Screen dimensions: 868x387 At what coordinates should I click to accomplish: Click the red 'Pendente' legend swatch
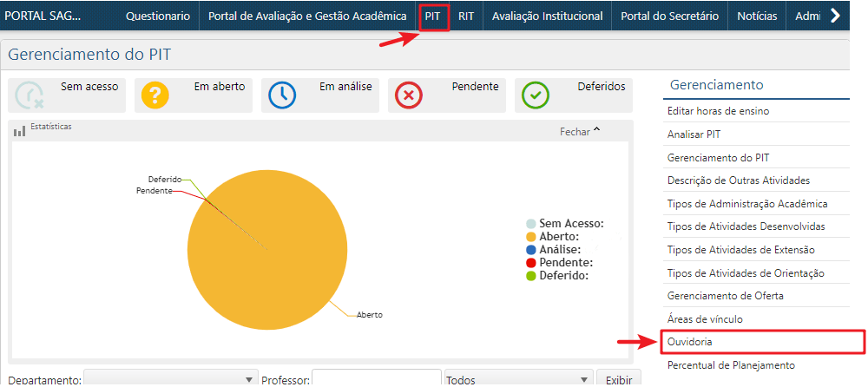click(531, 262)
